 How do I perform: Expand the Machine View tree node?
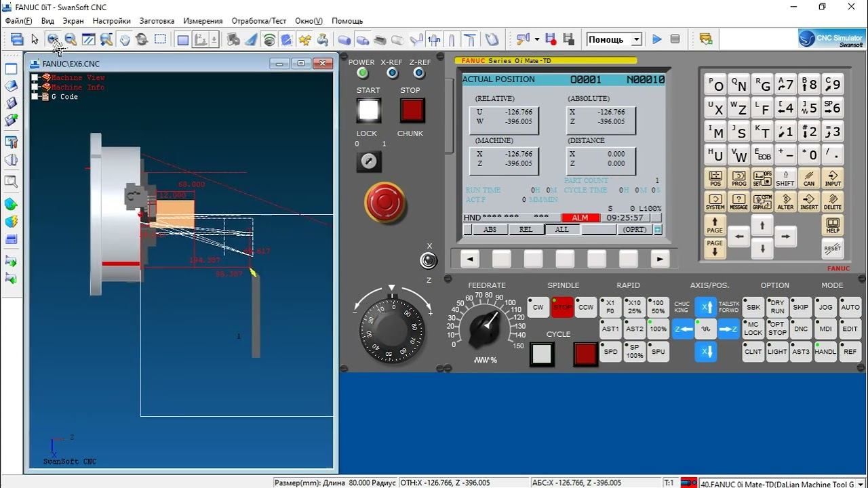tap(35, 77)
